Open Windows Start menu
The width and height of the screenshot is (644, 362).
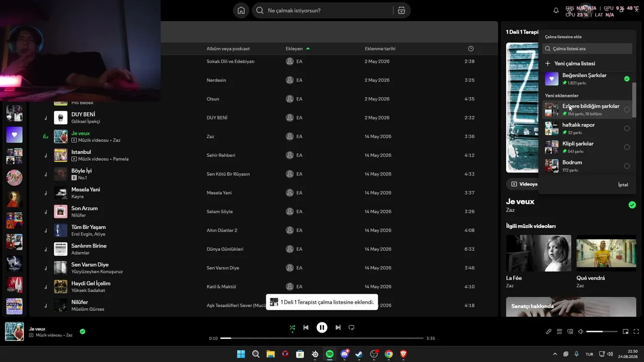click(x=241, y=354)
